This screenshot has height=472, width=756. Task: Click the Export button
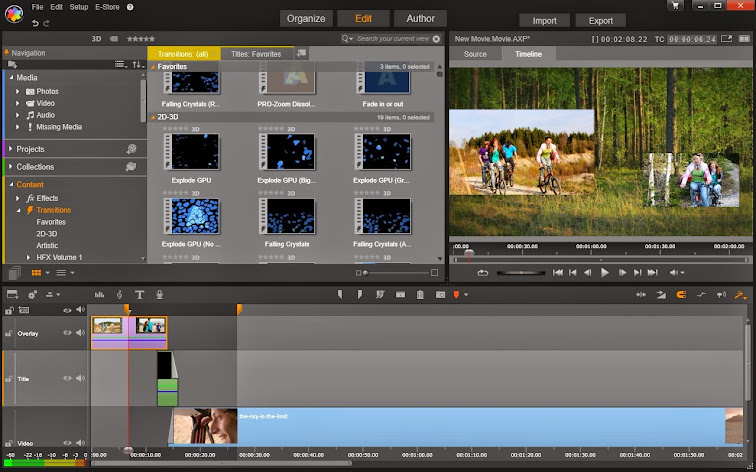(x=600, y=20)
